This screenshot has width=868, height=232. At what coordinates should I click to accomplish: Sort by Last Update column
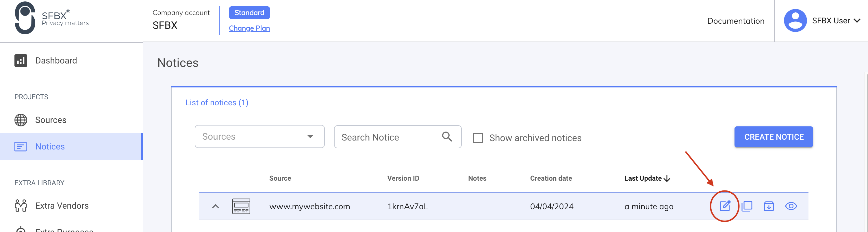click(647, 178)
